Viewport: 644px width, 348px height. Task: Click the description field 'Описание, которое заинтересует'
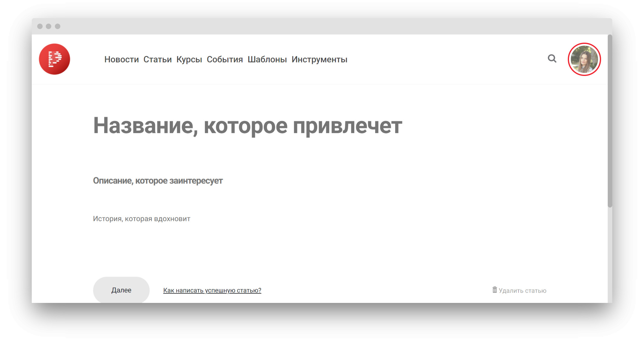pos(158,181)
